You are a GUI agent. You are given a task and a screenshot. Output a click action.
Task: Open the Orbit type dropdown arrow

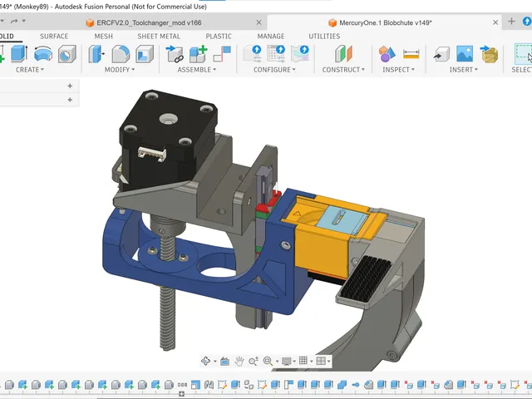[x=215, y=362]
